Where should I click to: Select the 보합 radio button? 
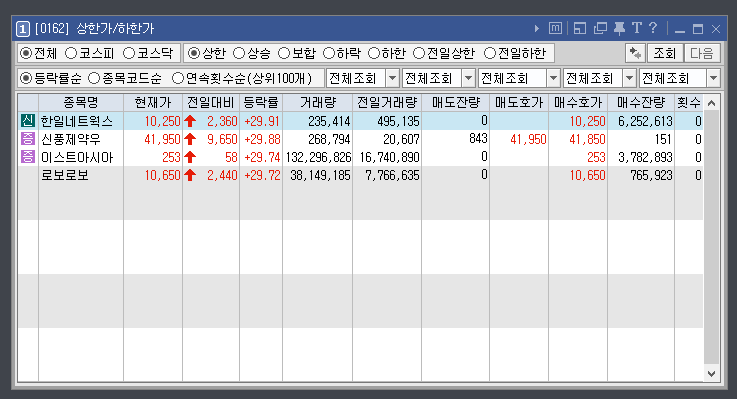pyautogui.click(x=284, y=53)
